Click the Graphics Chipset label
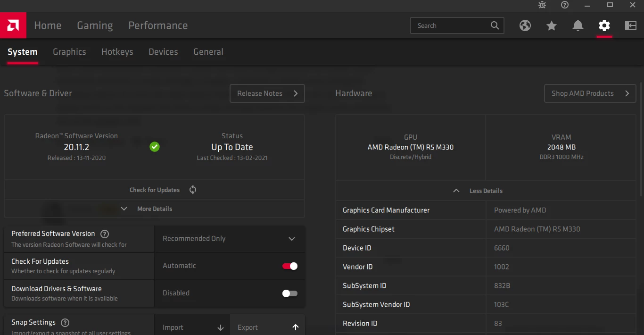The image size is (644, 335). click(x=369, y=229)
